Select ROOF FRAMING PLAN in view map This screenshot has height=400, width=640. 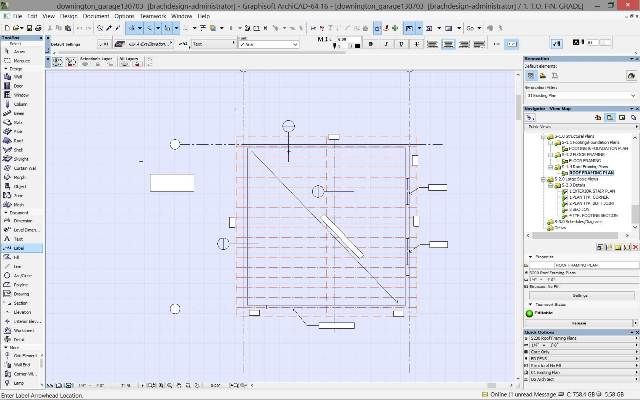point(591,171)
